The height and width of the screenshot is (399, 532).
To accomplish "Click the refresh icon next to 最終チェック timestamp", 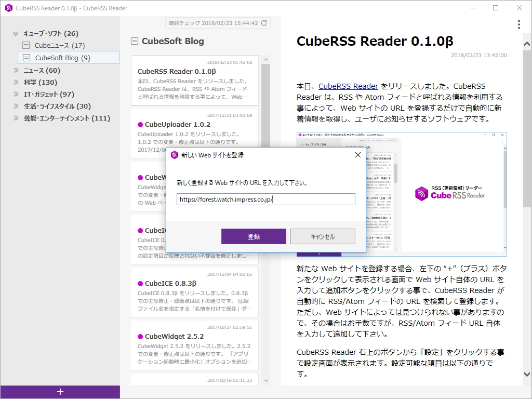I will coord(263,22).
